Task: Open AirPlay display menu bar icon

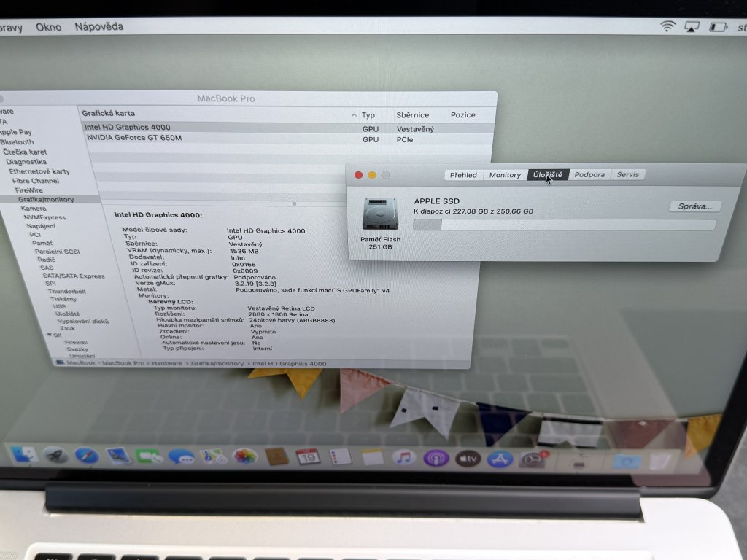Action: [x=692, y=27]
